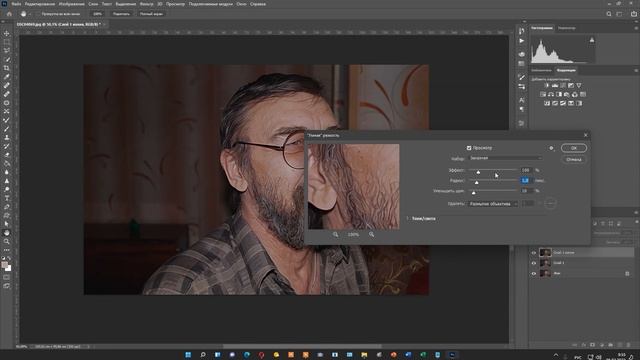Toggle the Просмотр preview checkbox
Screen dimensions: 640x360
pyautogui.click(x=469, y=148)
